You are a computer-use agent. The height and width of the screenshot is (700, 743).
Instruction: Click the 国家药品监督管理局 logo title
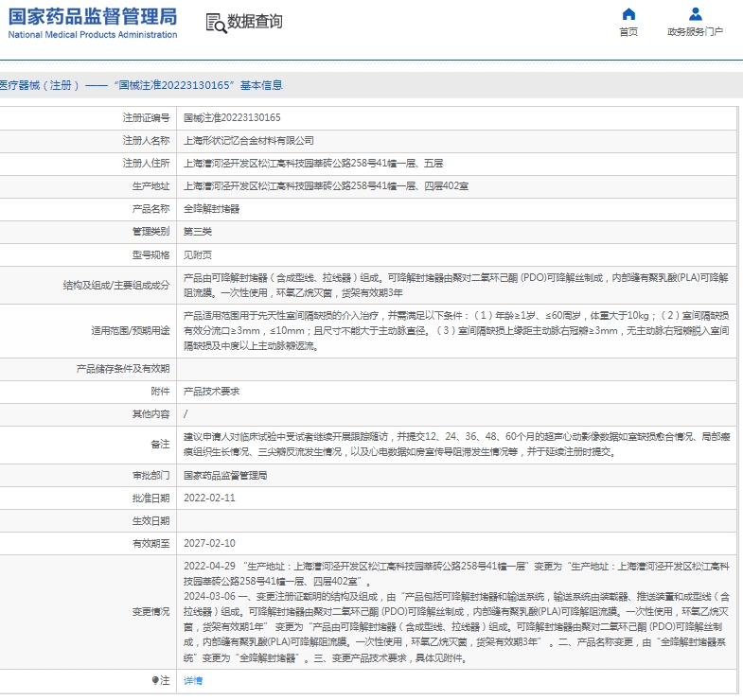pyautogui.click(x=93, y=17)
